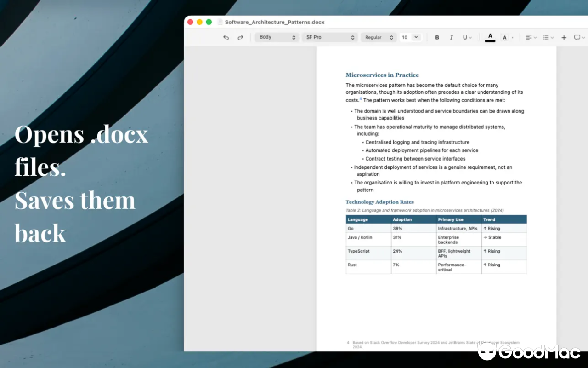Click the 38% adoption cell

(x=413, y=228)
